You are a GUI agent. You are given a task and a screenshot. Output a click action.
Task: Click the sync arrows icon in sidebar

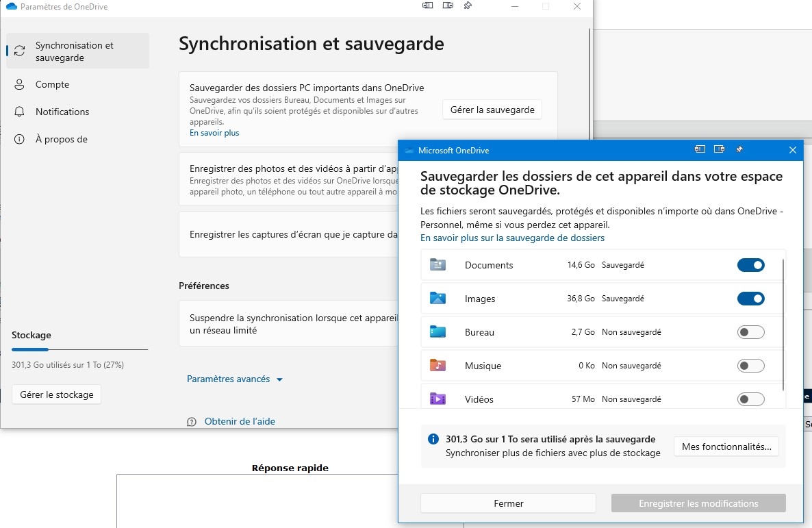[20, 51]
